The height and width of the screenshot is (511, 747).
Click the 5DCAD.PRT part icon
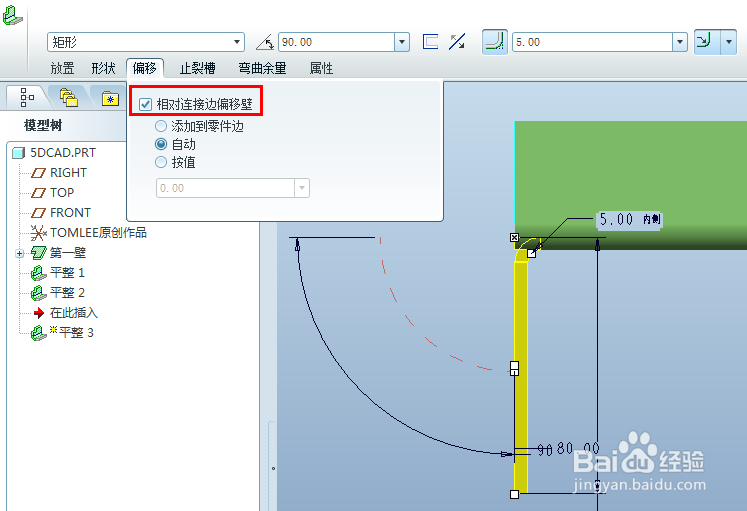pos(18,153)
